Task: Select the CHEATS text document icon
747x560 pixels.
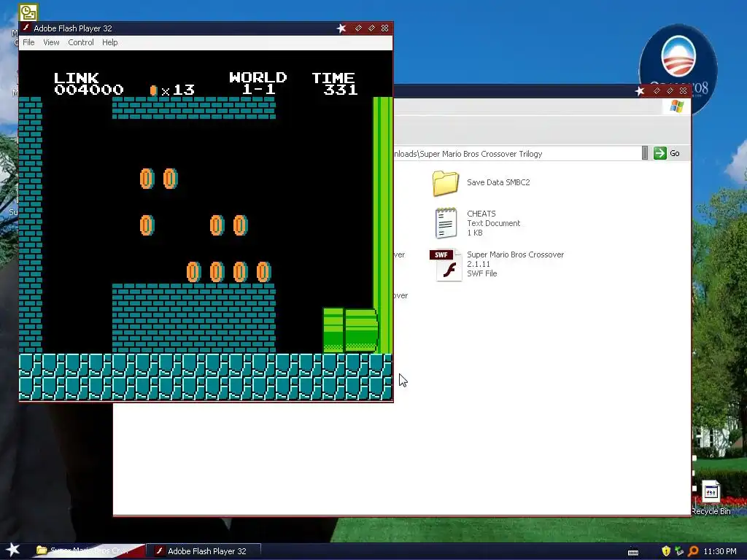Action: click(446, 223)
